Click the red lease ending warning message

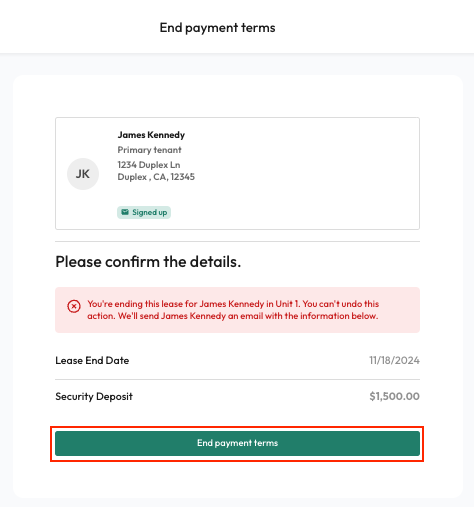[233, 310]
